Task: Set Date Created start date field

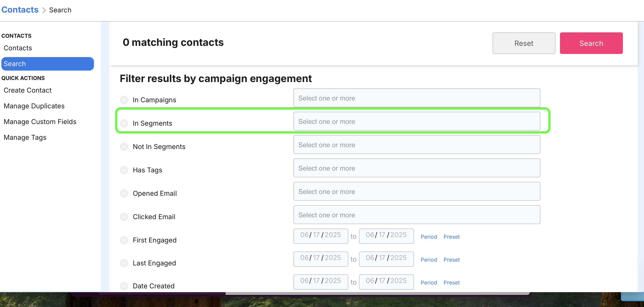Action: (x=321, y=282)
